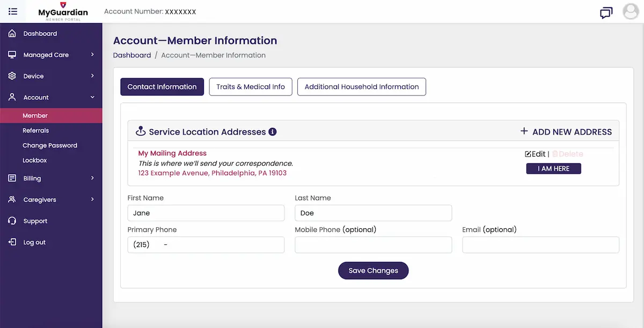Click ADD NEW ADDRESS

(x=566, y=132)
